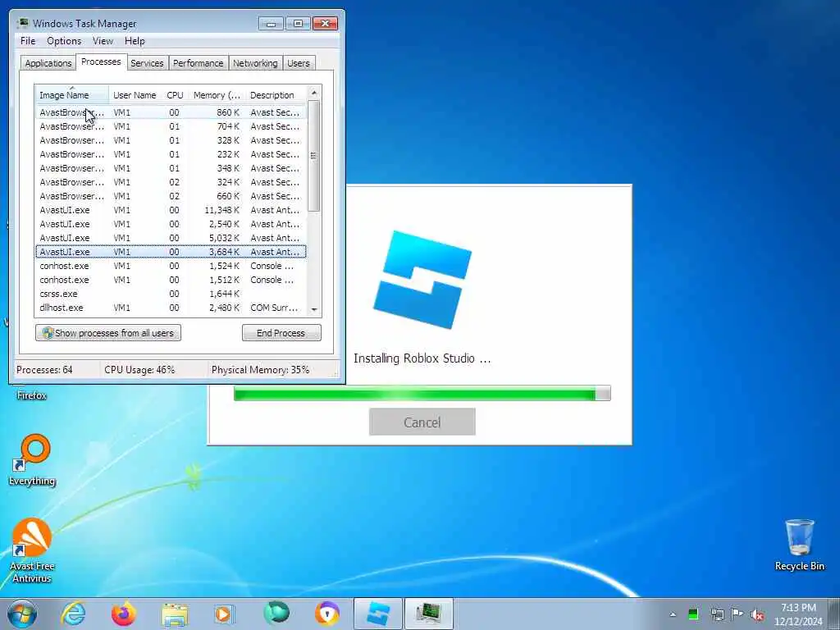Click the End Process button

(x=281, y=333)
